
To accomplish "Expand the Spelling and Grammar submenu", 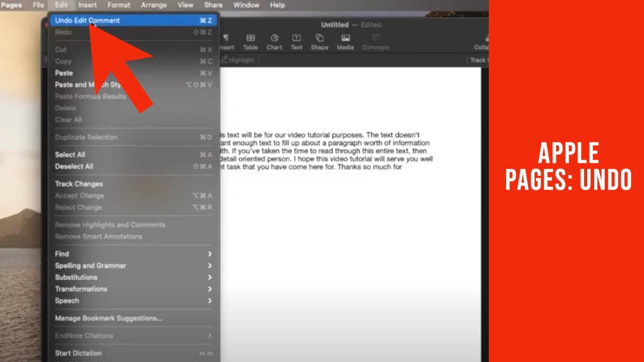I will pos(133,265).
